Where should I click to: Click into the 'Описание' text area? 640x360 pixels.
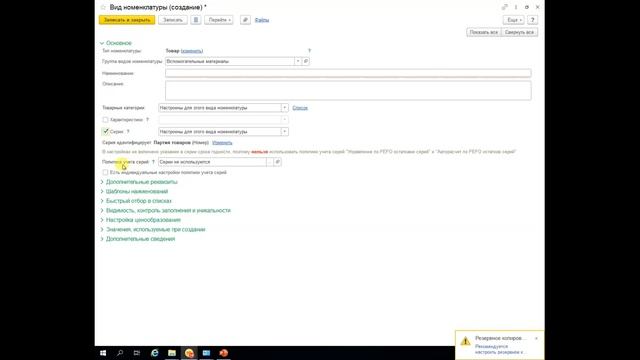[348, 90]
